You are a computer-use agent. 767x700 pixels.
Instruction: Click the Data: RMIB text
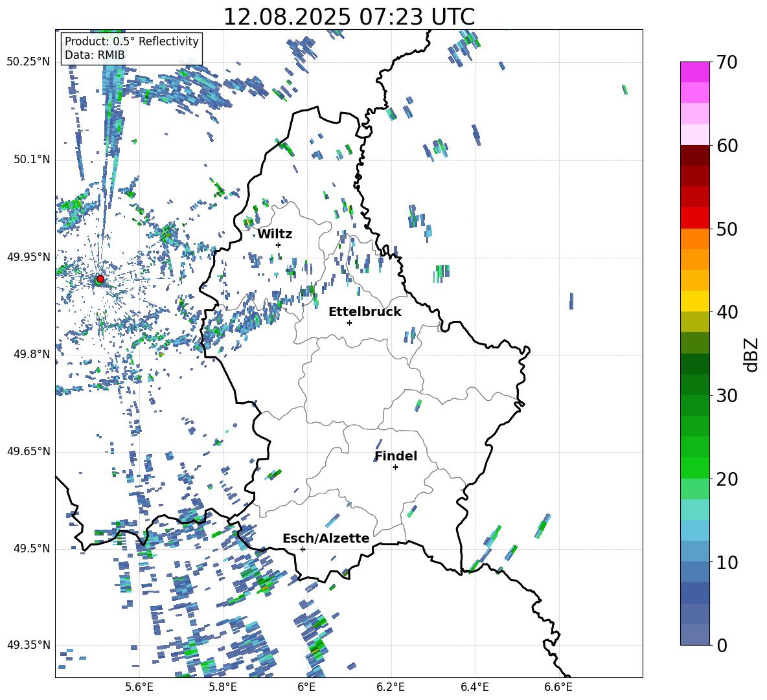pyautogui.click(x=95, y=55)
